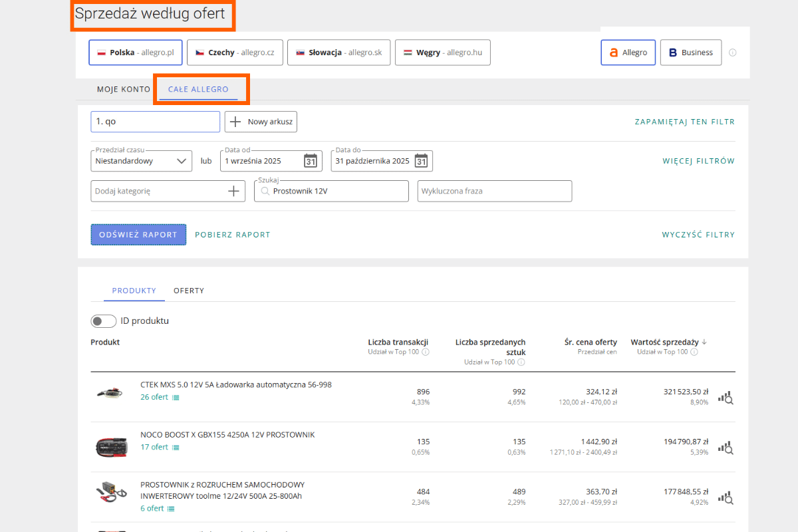Viewport: 798px width, 532px height.
Task: Switch to the MOJE KONTO tab
Action: [124, 89]
